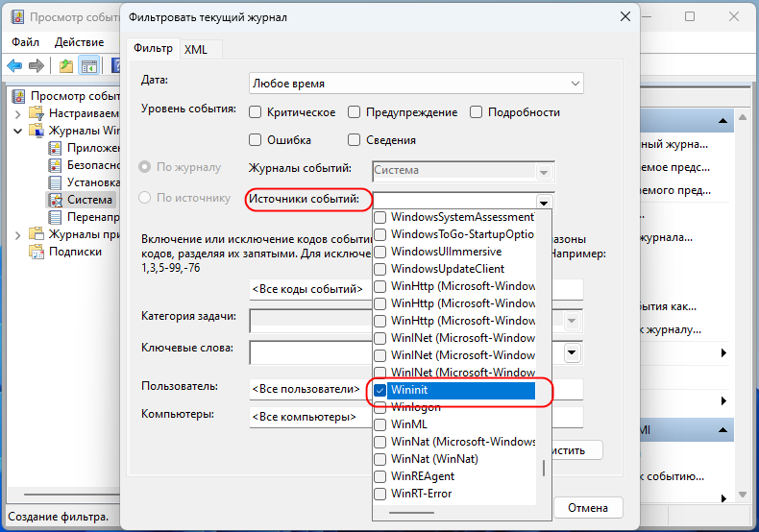Check the Ошибка event level checkbox
The height and width of the screenshot is (532, 759).
(x=256, y=140)
